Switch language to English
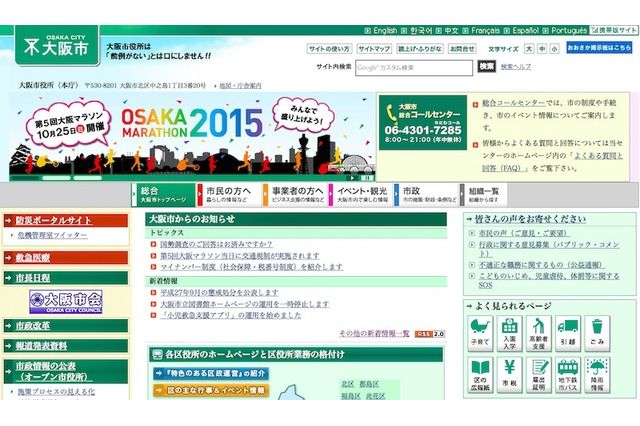The image size is (640, 426). pos(385,30)
